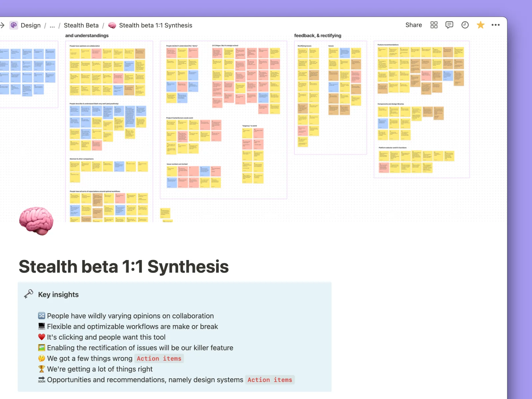The image size is (532, 399).
Task: Click 'People have wildly varying opinions on collaboration'
Action: (x=130, y=316)
